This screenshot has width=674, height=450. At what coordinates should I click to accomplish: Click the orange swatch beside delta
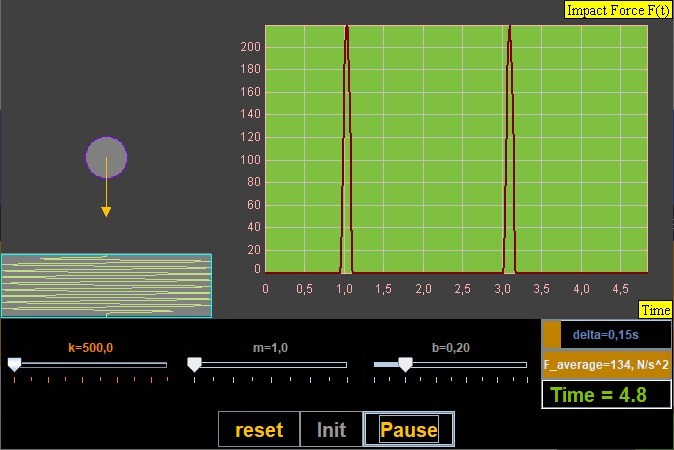point(551,334)
